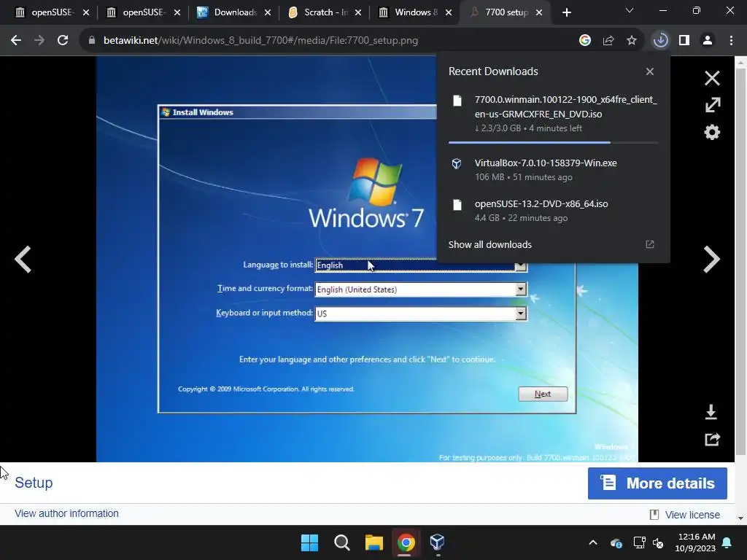Click Show all downloads
This screenshot has height=560, width=747.
pos(489,244)
